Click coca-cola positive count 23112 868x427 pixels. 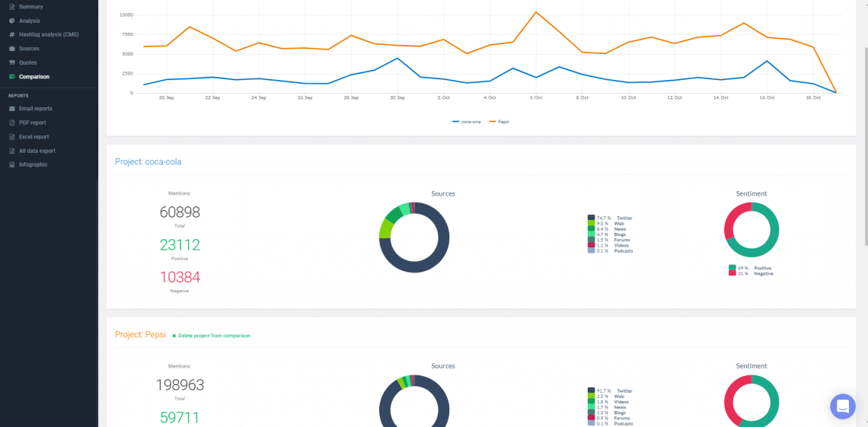[x=180, y=245]
